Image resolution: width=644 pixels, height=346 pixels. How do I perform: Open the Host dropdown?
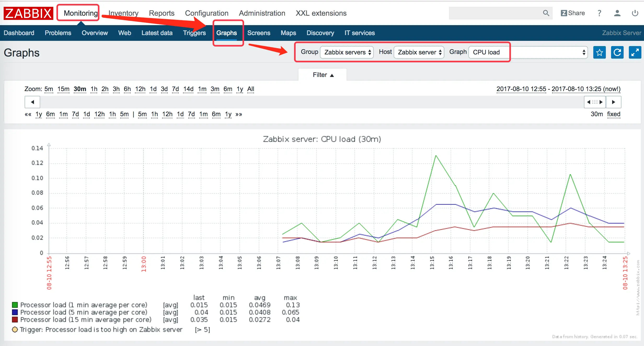click(419, 52)
